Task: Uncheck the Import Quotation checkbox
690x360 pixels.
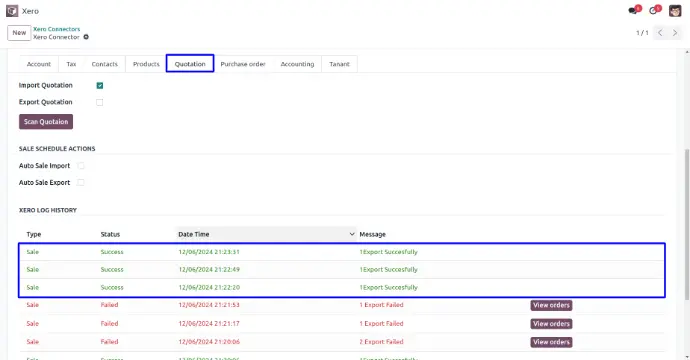Action: click(100, 85)
